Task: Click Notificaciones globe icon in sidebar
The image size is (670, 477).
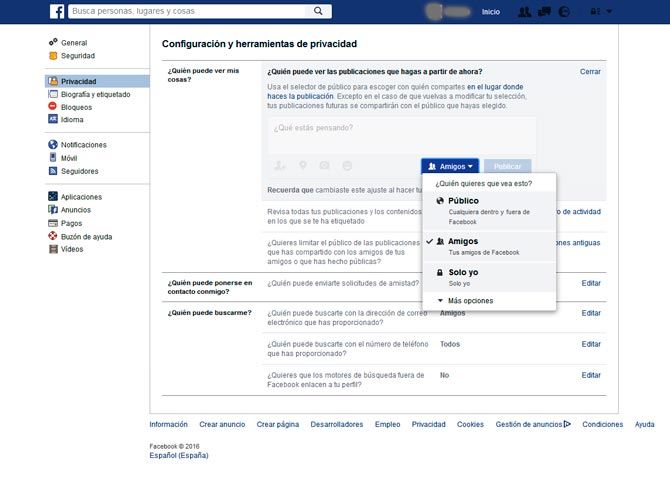Action: click(x=53, y=144)
